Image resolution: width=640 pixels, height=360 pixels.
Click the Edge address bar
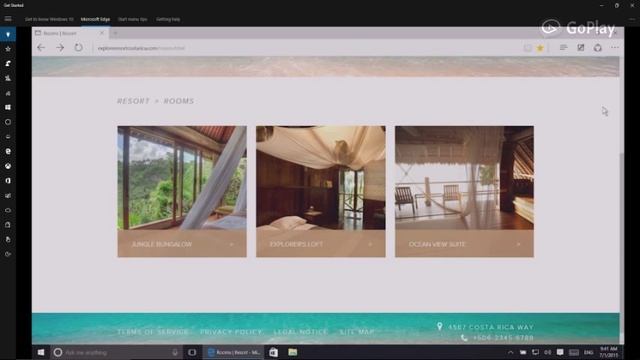pyautogui.click(x=306, y=48)
